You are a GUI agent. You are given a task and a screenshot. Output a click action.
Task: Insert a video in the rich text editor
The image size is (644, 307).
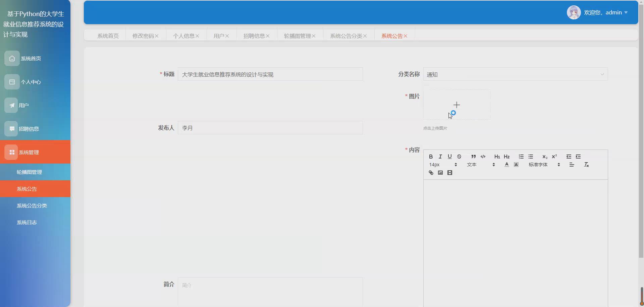click(450, 173)
